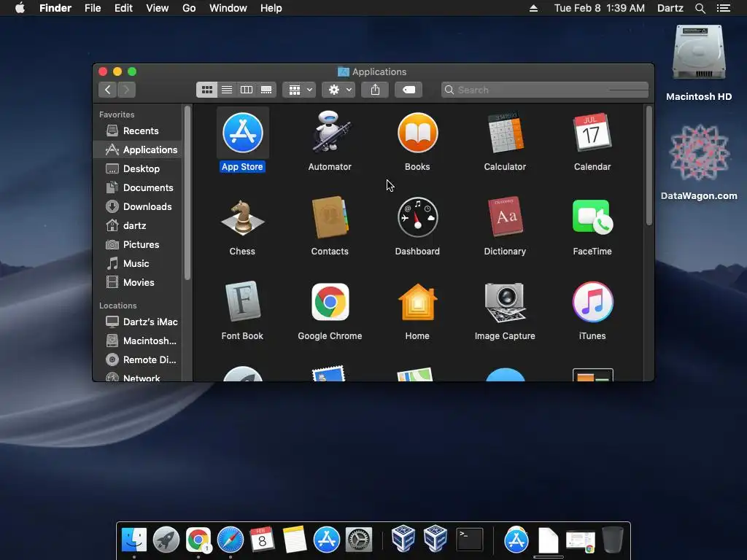Select the Books app icon
This screenshot has width=747, height=560.
point(417,133)
